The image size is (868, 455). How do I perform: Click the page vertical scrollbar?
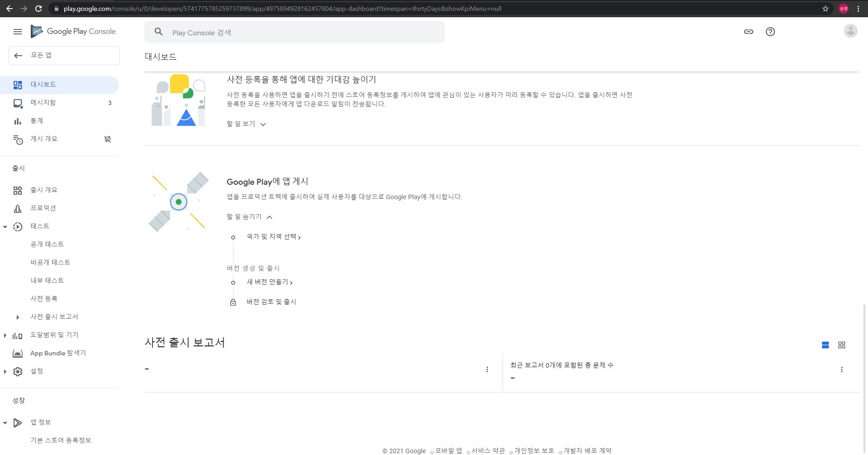pos(864,378)
